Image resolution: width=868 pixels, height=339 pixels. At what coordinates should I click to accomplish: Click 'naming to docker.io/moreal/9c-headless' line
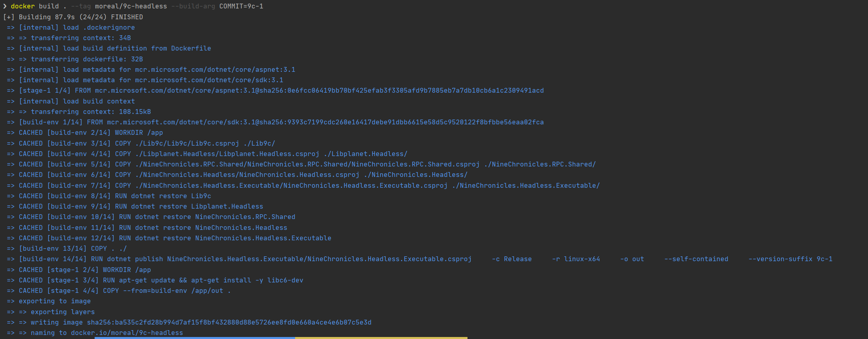click(x=95, y=333)
